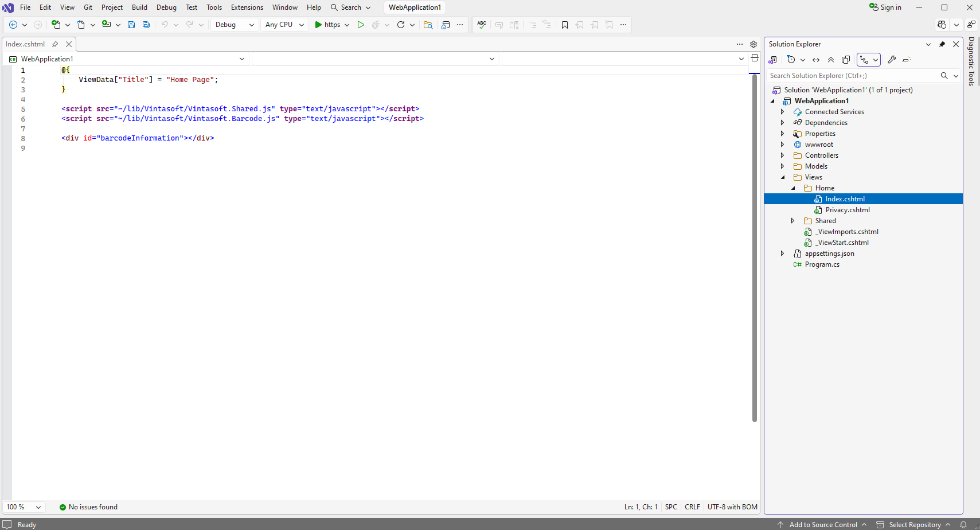The width and height of the screenshot is (980, 530).
Task: Open the Build menu
Action: [x=139, y=7]
